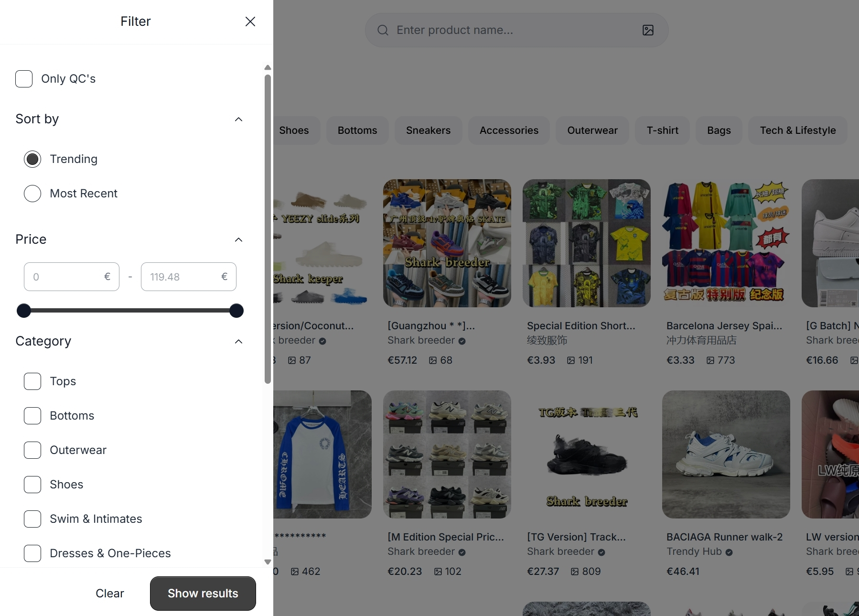Close the Filter panel with the X icon
Screen dimensions: 859x616
[250, 22]
